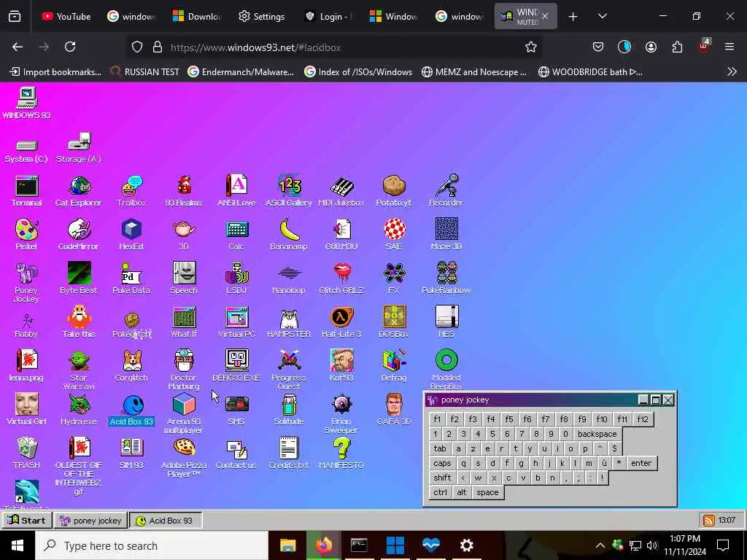Open the Solitude icon
The width and height of the screenshot is (747, 560).
(x=289, y=410)
